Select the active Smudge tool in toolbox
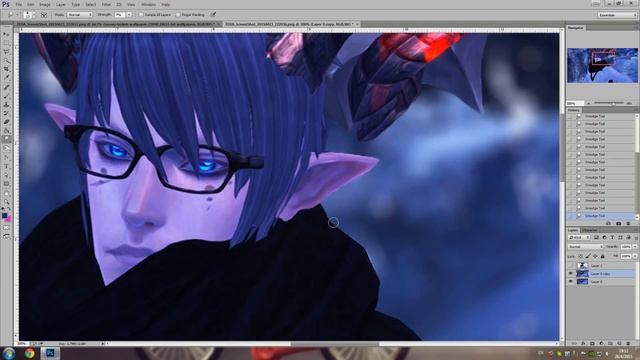Screen dimensions: 640x360 coord(6,140)
